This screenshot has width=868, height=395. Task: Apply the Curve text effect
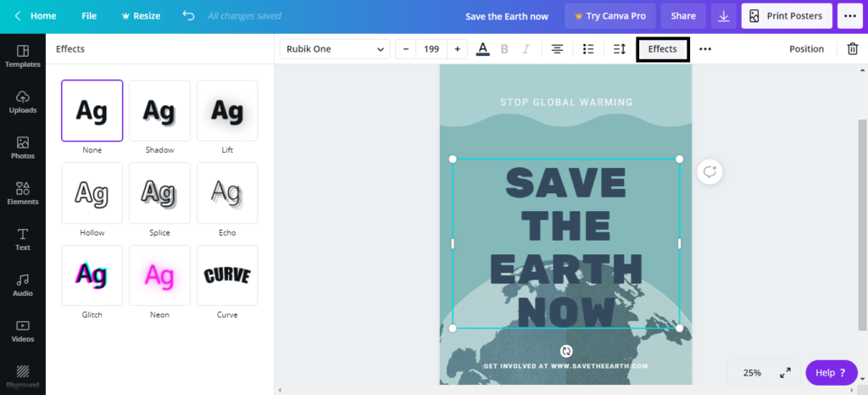(x=227, y=275)
